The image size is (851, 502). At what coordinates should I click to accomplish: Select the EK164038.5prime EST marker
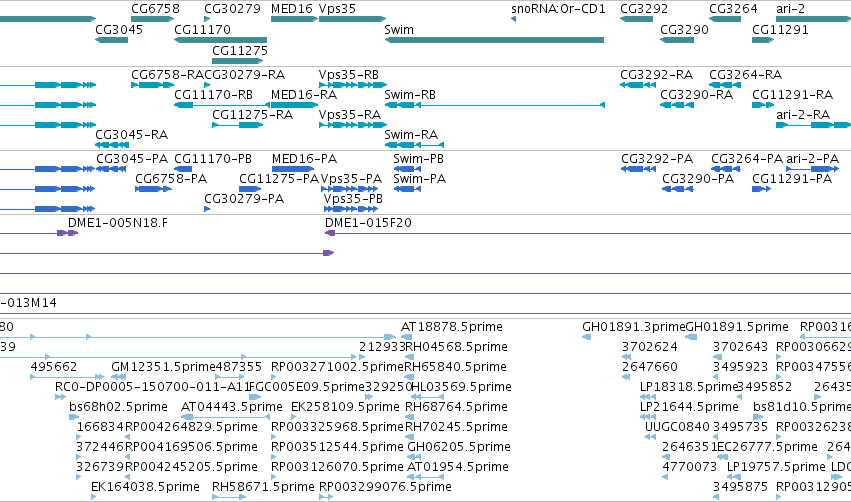tap(93, 497)
